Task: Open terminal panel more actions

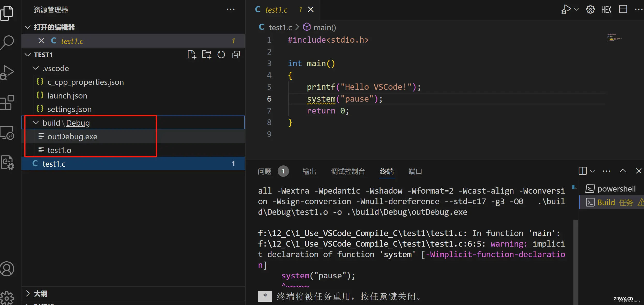Action: click(607, 171)
